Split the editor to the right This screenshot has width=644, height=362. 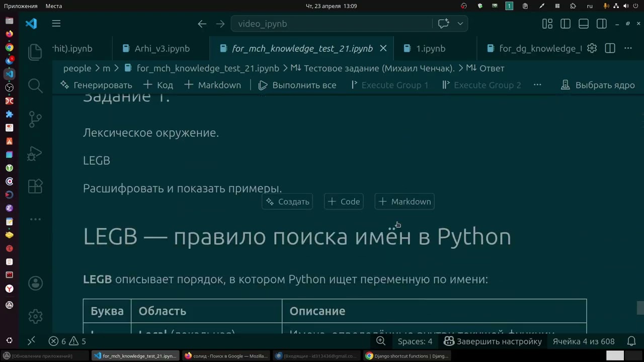click(610, 48)
